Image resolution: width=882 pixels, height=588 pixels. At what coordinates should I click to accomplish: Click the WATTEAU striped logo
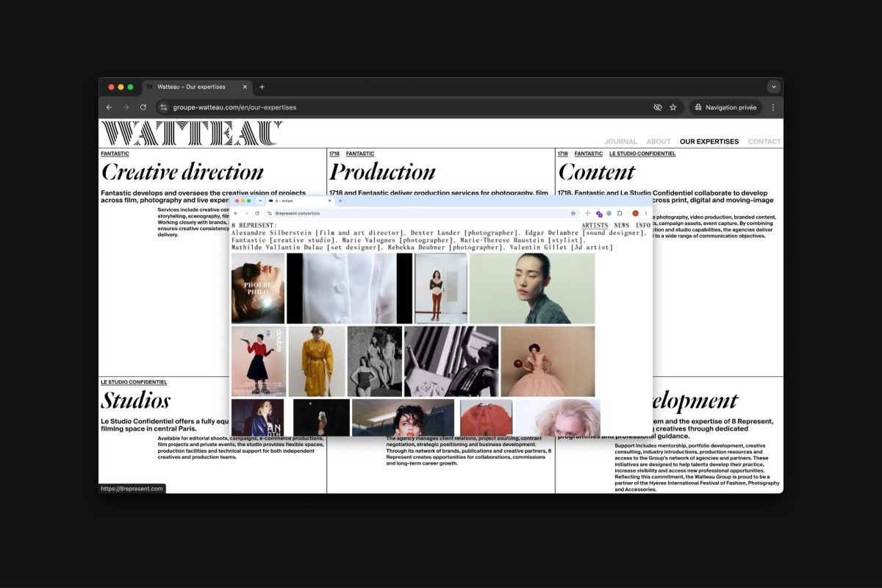coord(191,133)
